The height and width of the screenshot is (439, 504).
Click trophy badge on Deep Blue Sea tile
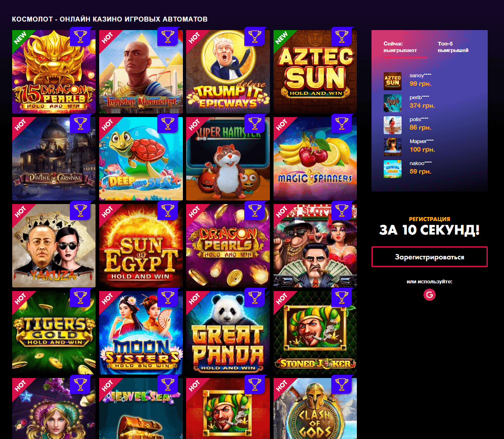point(167,124)
